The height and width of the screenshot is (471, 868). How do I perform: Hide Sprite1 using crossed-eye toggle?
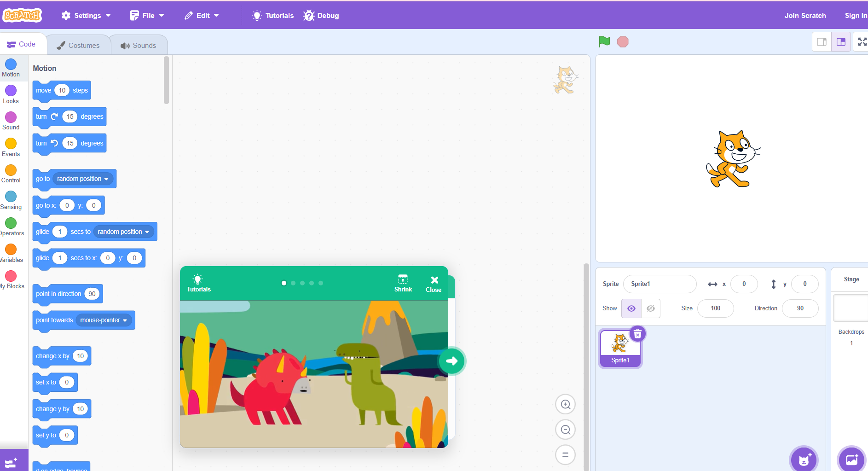(x=650, y=308)
